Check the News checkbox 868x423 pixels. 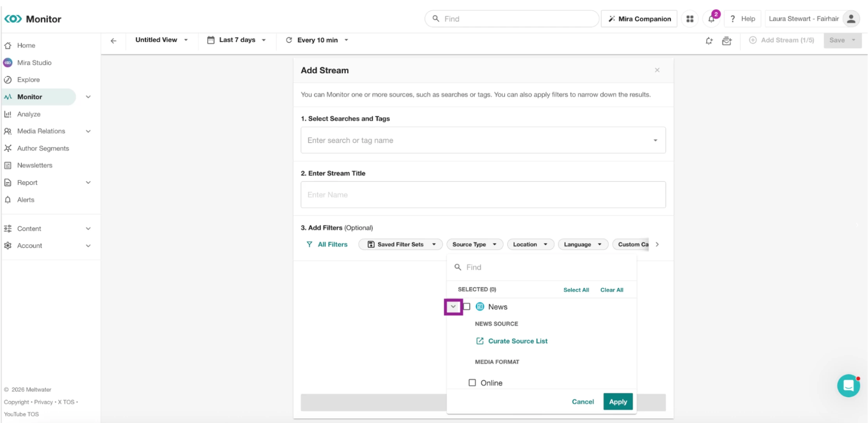point(466,306)
